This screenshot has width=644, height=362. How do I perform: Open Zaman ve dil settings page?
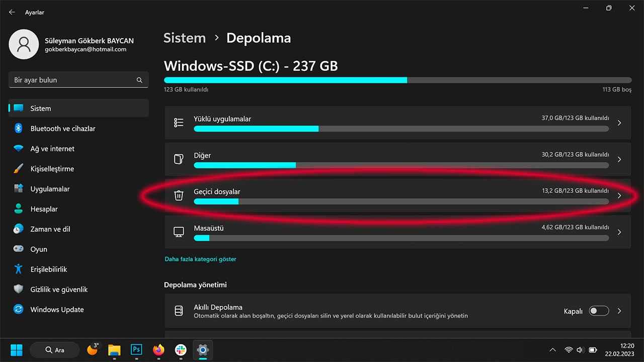78,229
